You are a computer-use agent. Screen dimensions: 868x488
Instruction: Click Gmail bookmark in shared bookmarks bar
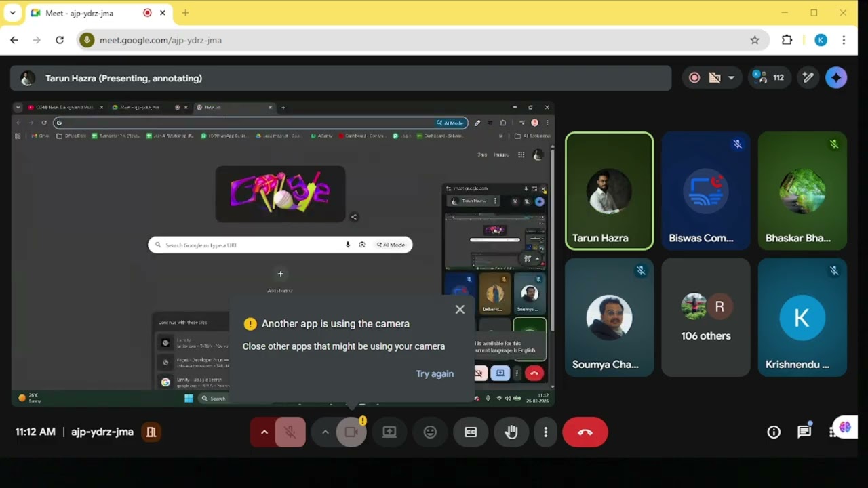(41, 136)
